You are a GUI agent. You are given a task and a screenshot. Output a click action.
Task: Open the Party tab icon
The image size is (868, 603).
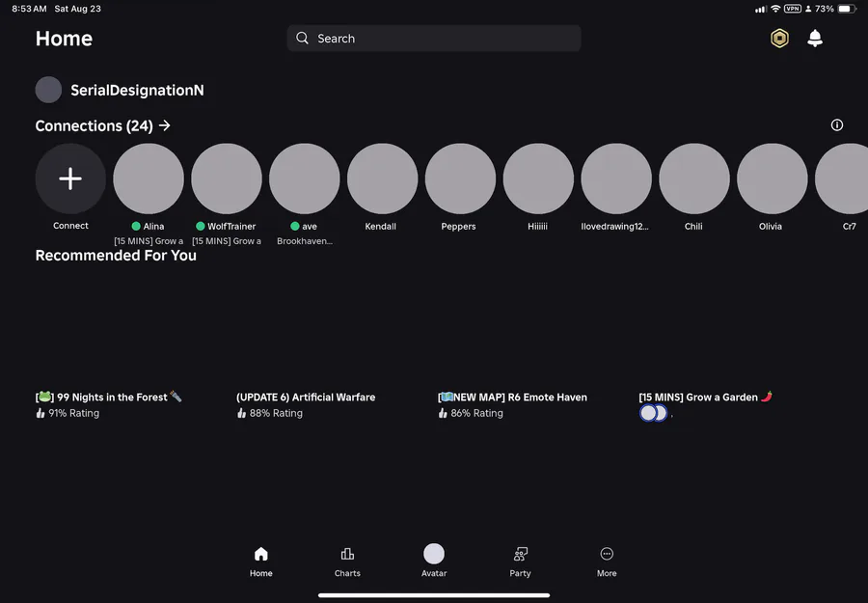click(x=521, y=554)
